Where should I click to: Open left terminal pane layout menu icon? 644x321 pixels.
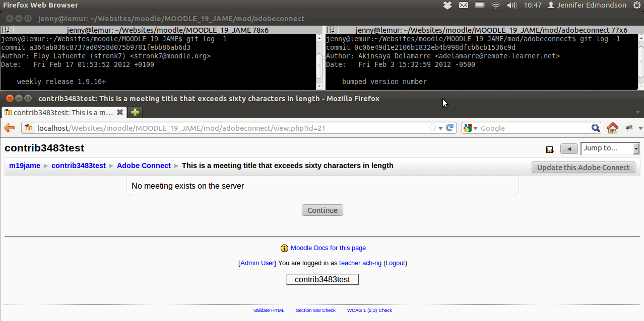coord(5,30)
